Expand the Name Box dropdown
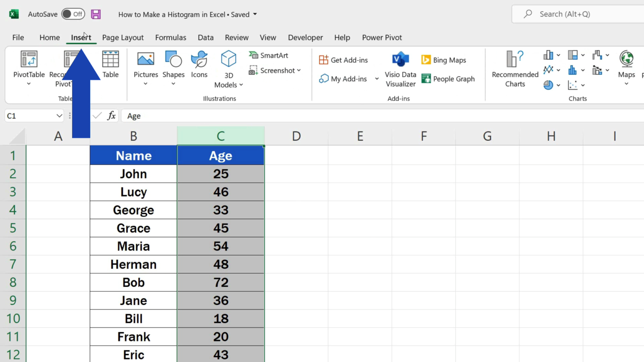The image size is (644, 362). pos(59,116)
